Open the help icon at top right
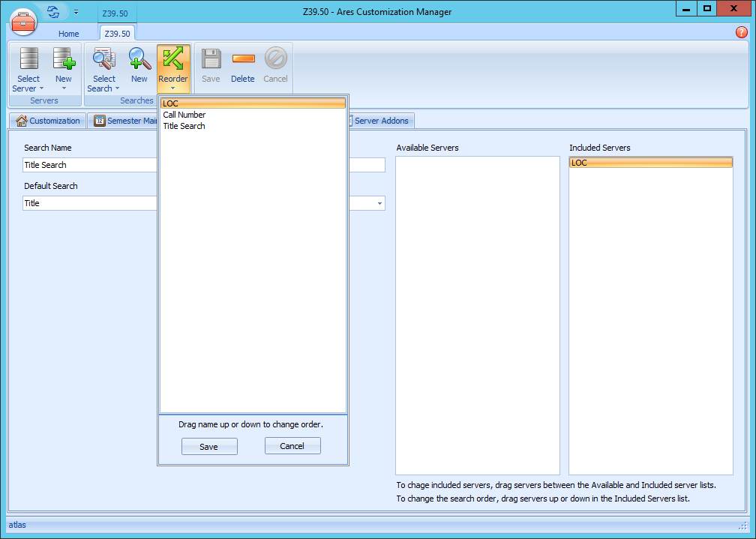The image size is (756, 539). (742, 33)
